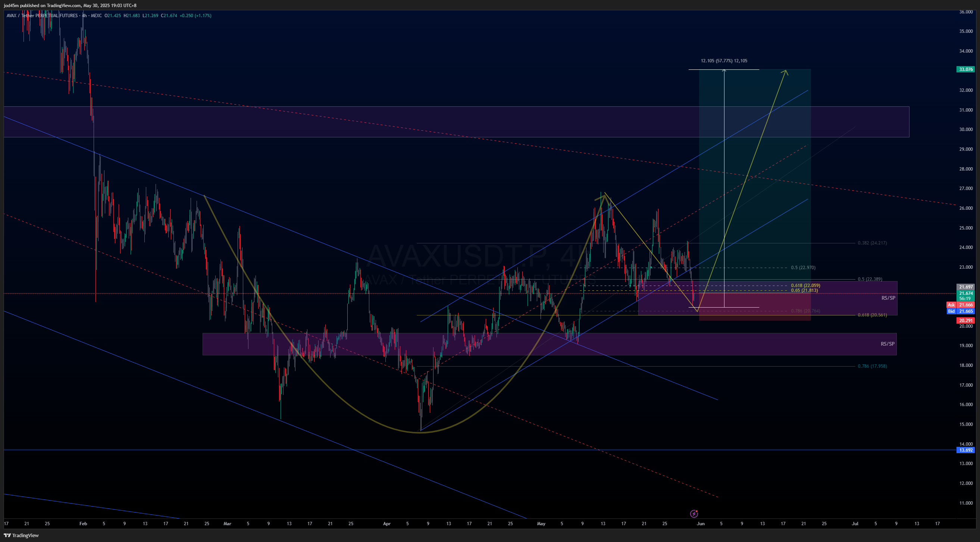Click the 27.000 price axis label
The image size is (980, 542).
[966, 189]
